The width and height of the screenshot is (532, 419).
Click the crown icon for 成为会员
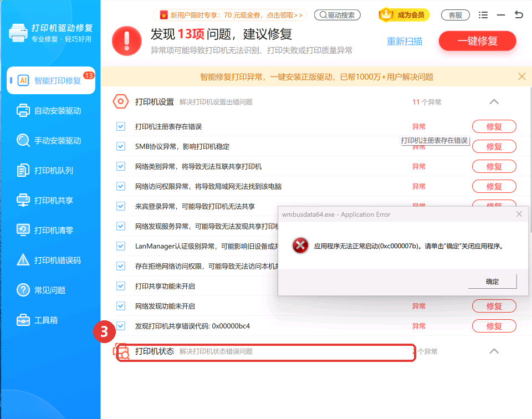point(386,15)
